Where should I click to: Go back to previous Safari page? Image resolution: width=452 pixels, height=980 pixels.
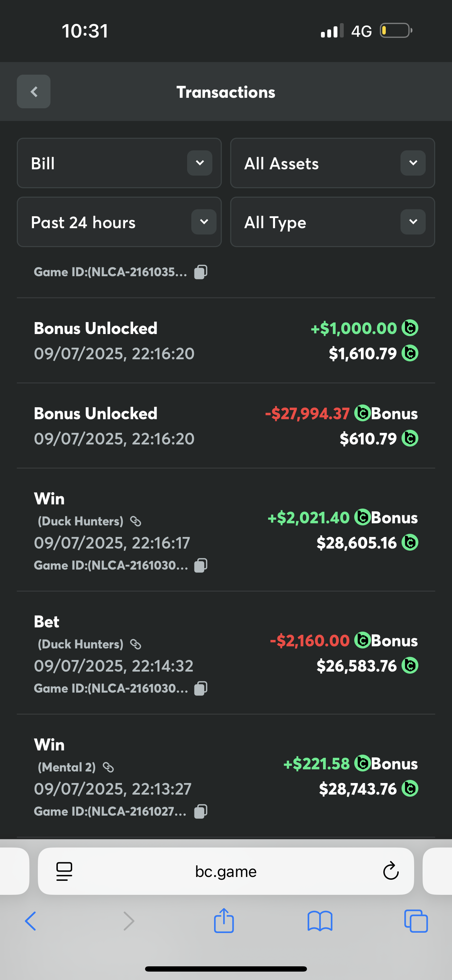click(x=30, y=921)
